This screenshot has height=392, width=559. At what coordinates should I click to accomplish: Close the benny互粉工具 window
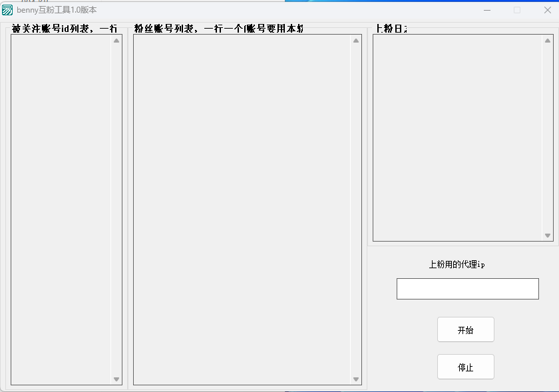(x=548, y=10)
